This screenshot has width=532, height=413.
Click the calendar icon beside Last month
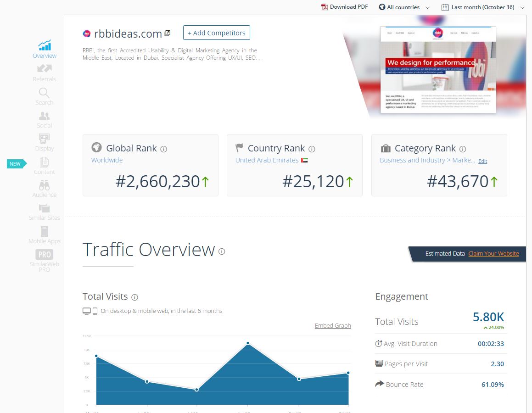coord(445,7)
